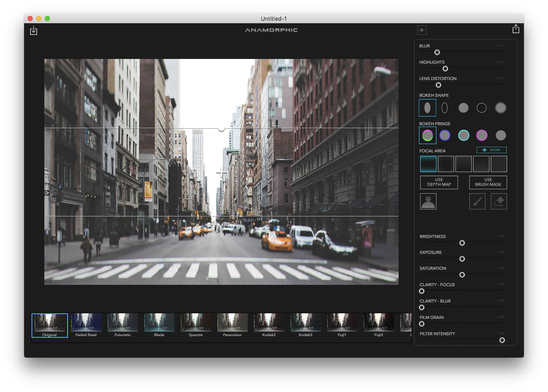Select the paint brush mask tool

point(477,201)
